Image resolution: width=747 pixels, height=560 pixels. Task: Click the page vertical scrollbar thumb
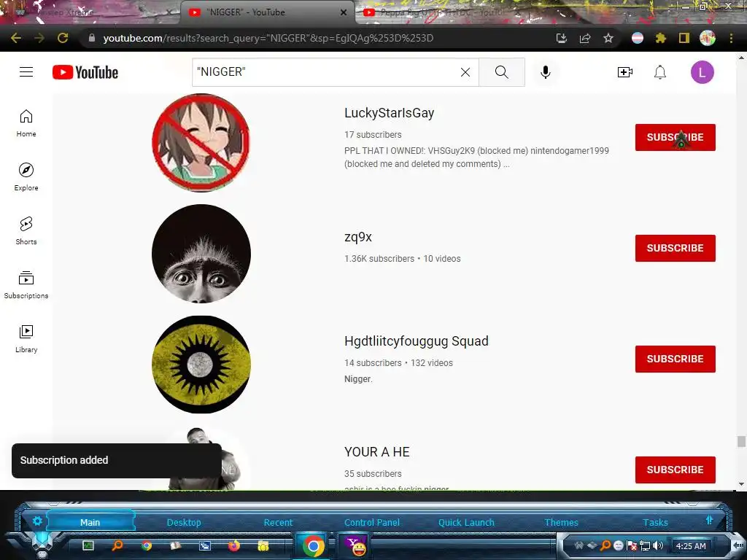point(741,441)
